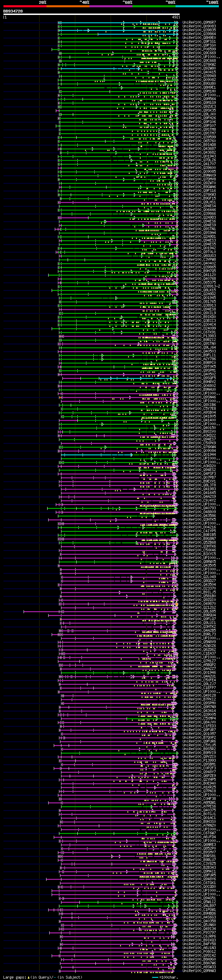222x980 pixels.
Task: Select the UniRef100_B9MVI9 label
Action: pyautogui.click(x=199, y=753)
